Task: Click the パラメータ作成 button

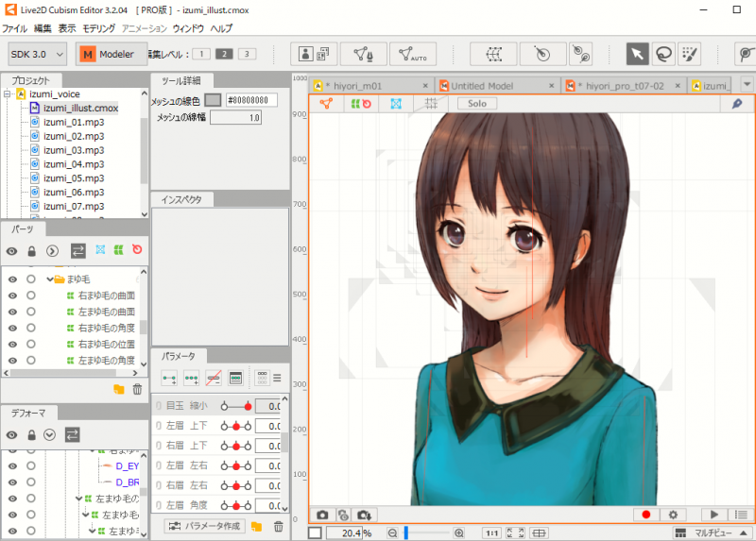Action: coord(205,526)
